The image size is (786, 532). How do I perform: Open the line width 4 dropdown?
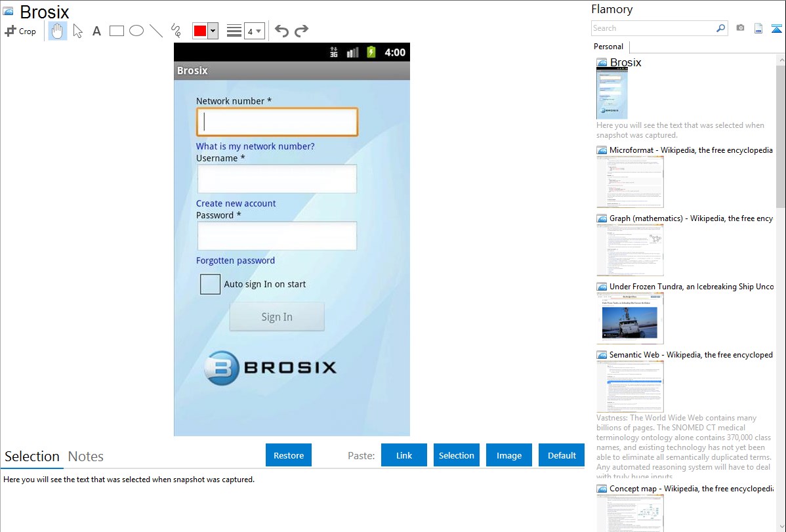coord(255,31)
